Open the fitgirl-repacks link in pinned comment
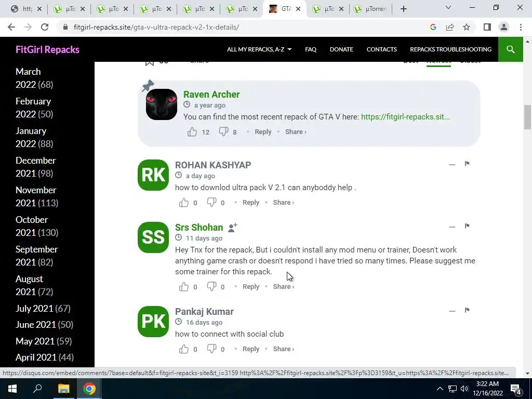The image size is (532, 399). click(x=405, y=117)
